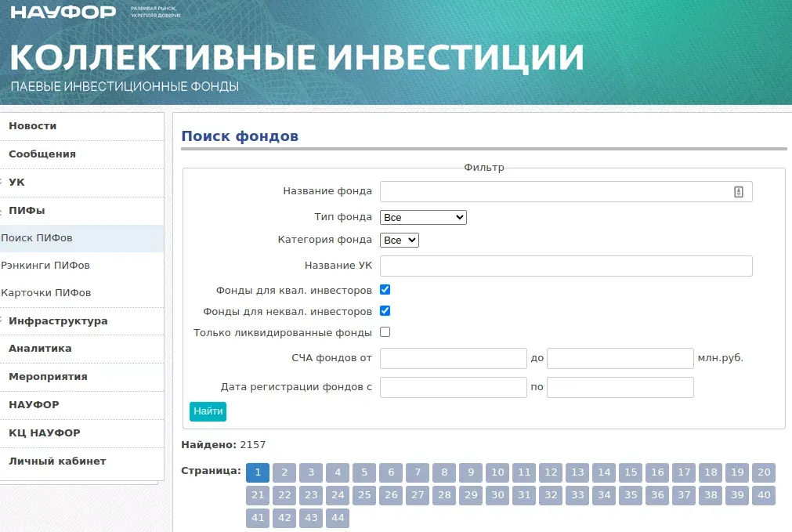This screenshot has width=792, height=532.
Task: Click the Коллективные инвестиции banner title
Action: pos(297,56)
